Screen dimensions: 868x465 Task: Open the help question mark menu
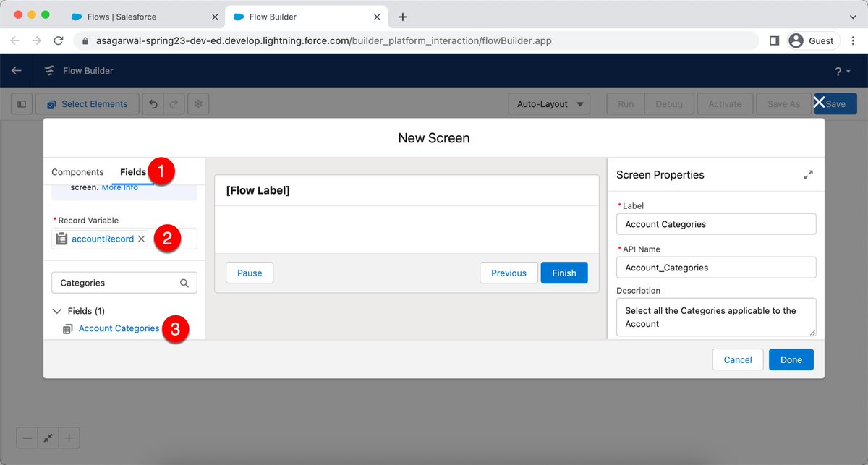[843, 72]
